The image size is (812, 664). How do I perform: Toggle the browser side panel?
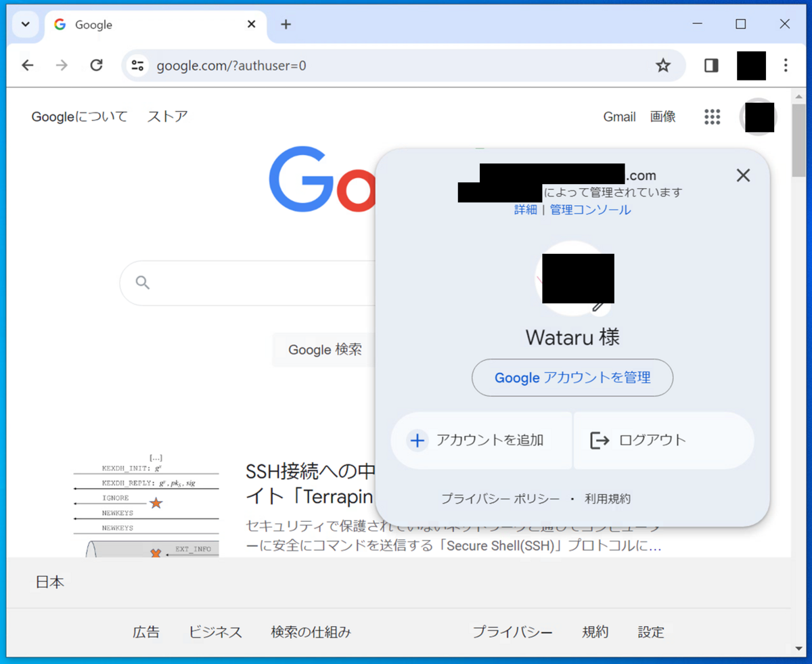click(x=711, y=66)
